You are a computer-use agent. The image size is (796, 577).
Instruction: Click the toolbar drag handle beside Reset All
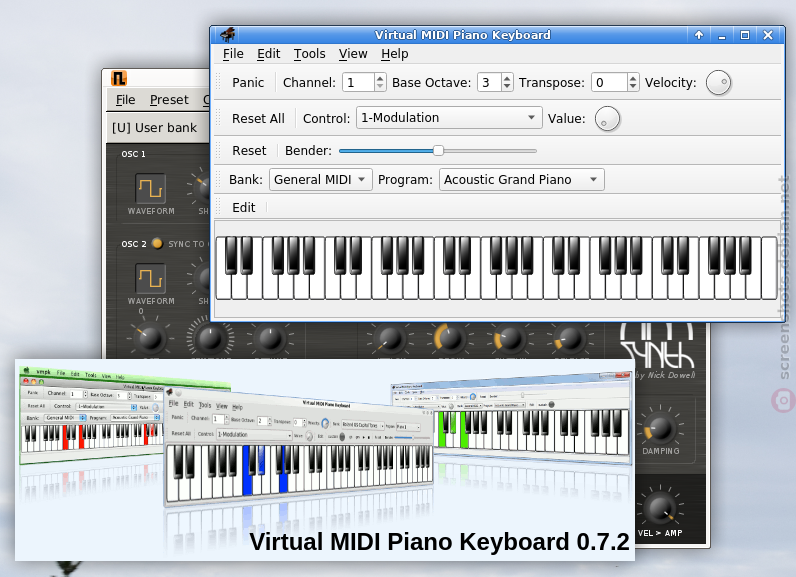[219, 119]
